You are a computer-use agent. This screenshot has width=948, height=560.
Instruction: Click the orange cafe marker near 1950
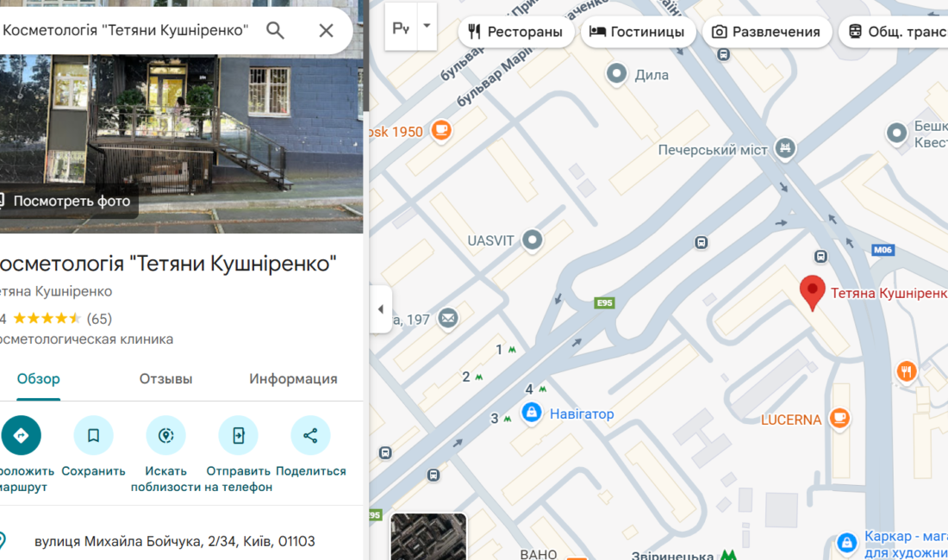click(x=440, y=130)
